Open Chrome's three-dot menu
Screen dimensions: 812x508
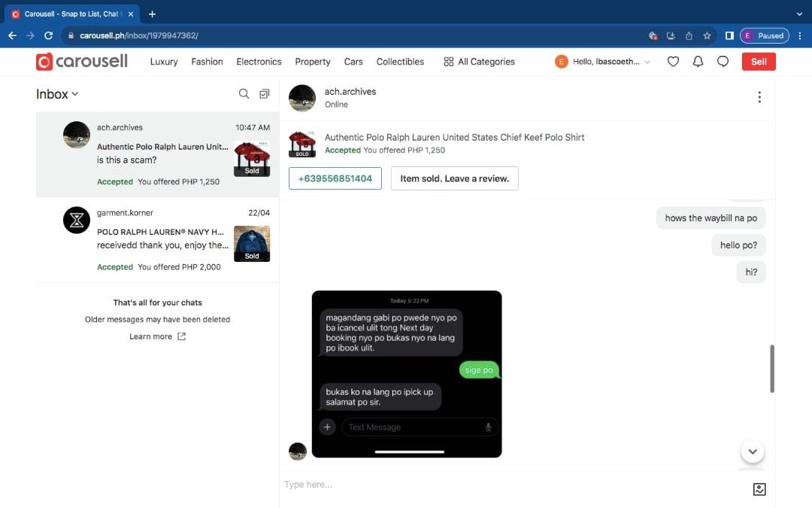[x=800, y=36]
